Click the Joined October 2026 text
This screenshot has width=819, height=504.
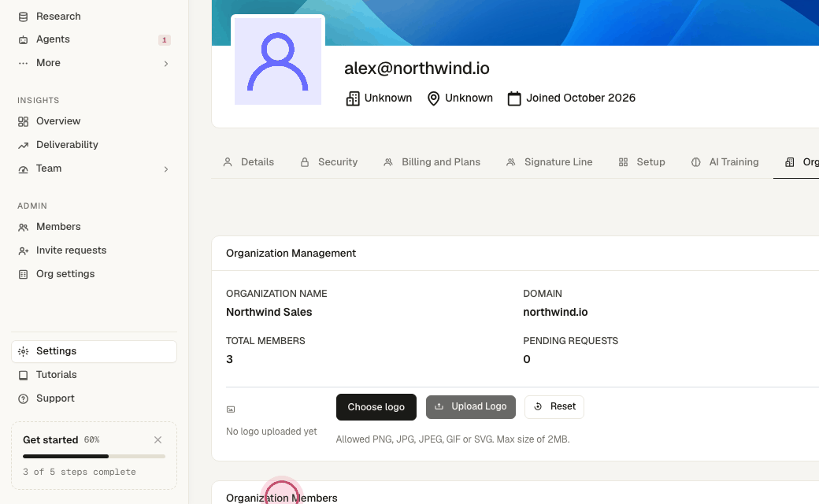pyautogui.click(x=581, y=98)
